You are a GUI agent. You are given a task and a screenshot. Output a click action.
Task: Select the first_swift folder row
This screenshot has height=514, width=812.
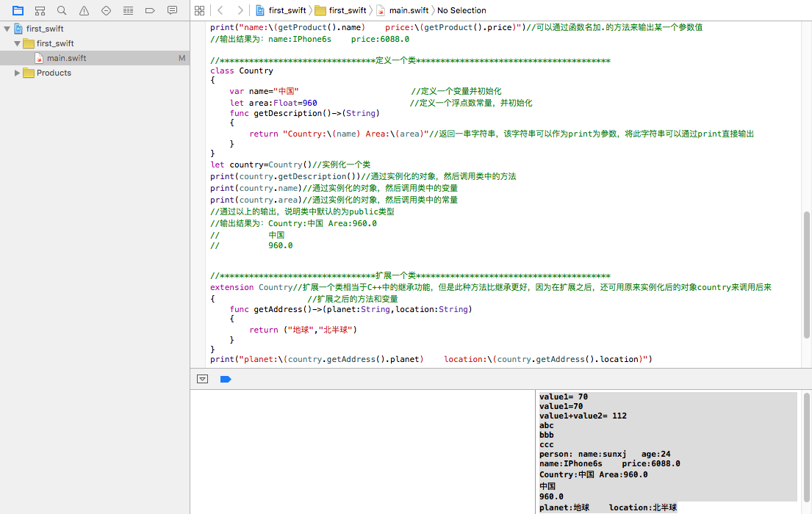point(95,43)
